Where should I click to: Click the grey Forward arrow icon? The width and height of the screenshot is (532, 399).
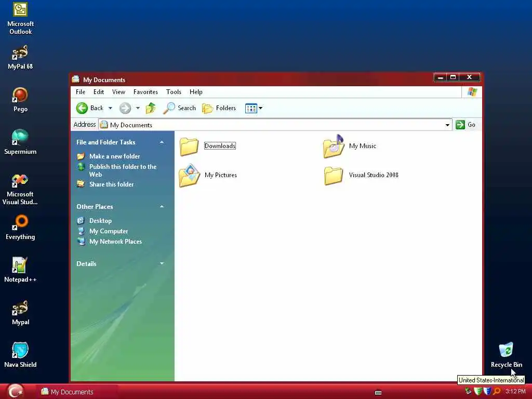click(x=125, y=108)
